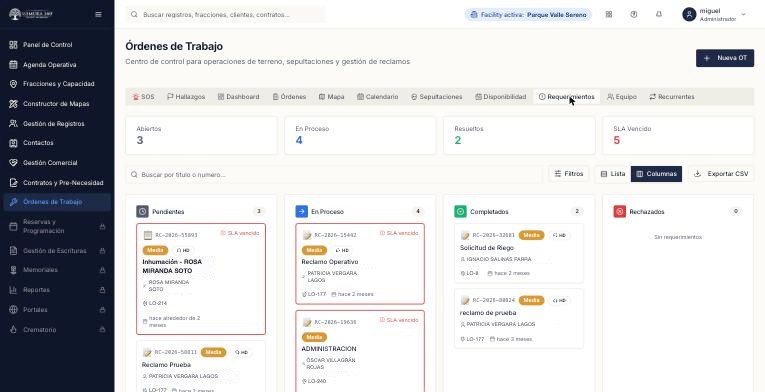Switch to the Órdenes tab
Viewport: 765px width, 392px height.
(x=289, y=97)
